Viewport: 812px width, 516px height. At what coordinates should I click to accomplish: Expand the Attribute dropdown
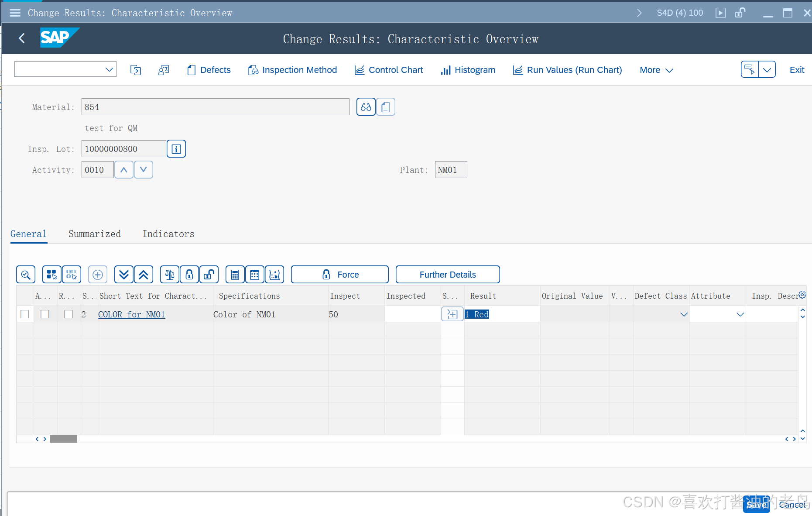point(740,314)
